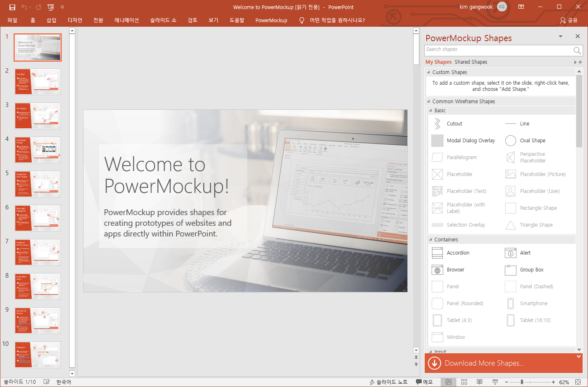Open the Customize Quick Access Toolbar arrow

tap(63, 7)
